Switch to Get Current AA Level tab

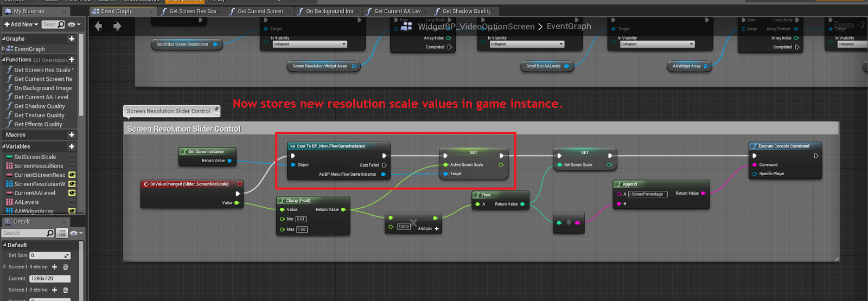(397, 11)
